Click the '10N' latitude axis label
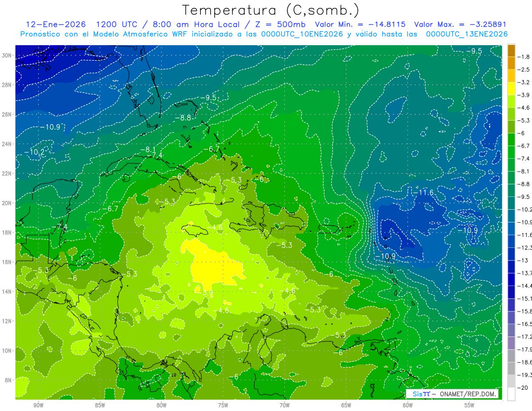This screenshot has width=532, height=411. (x=8, y=350)
